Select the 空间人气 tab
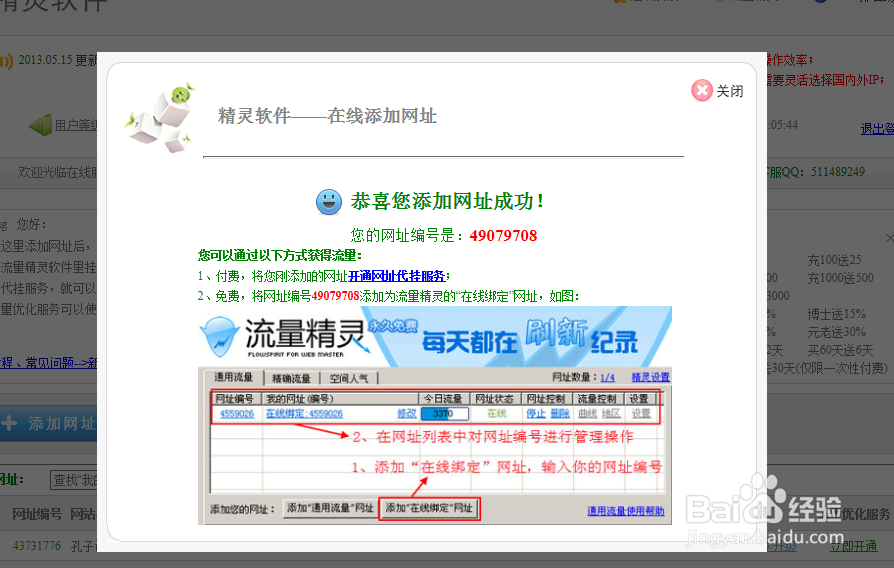This screenshot has height=568, width=894. [348, 378]
